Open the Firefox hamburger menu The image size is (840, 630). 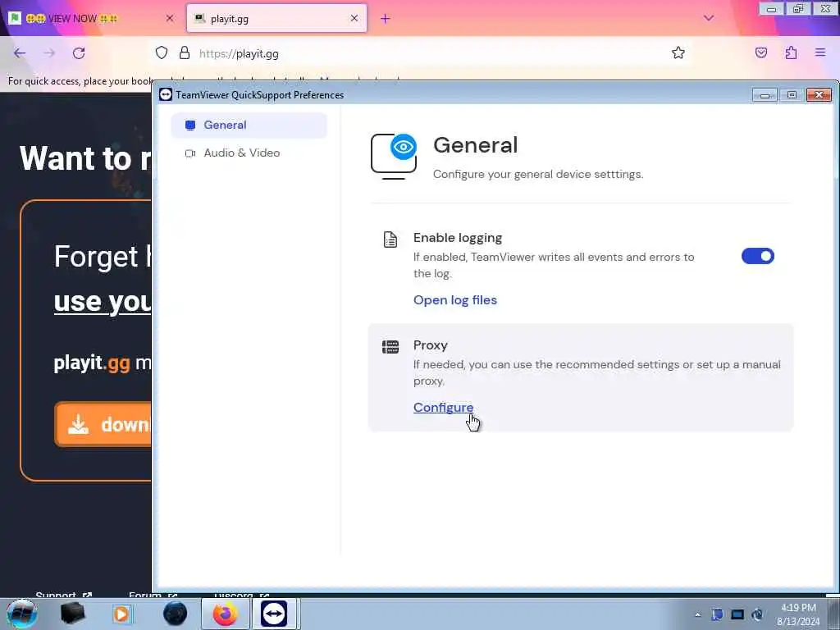(820, 52)
